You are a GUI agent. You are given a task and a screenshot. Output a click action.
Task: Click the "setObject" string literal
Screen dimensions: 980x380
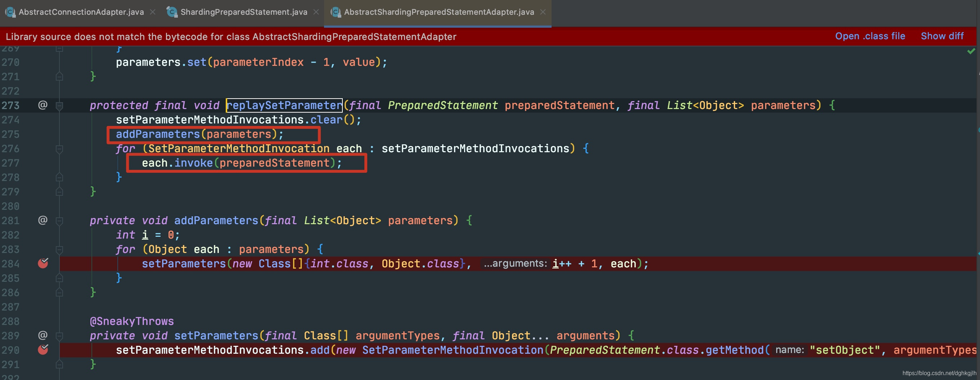click(x=844, y=350)
